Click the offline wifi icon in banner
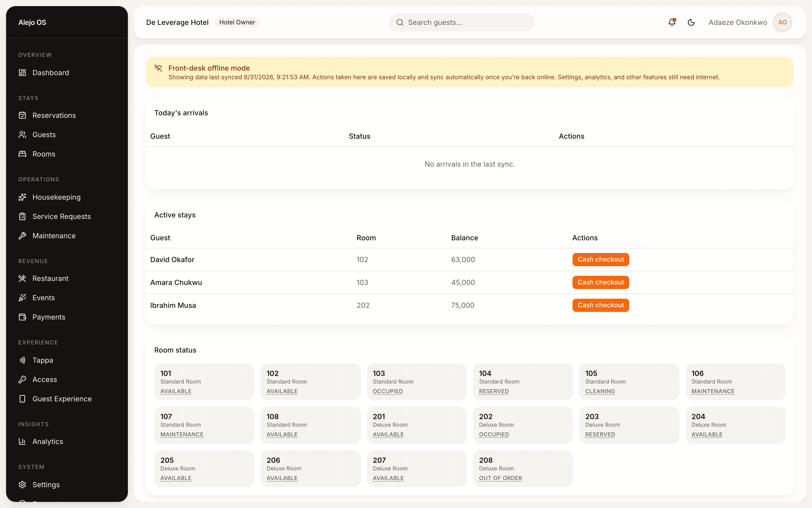 (x=158, y=68)
